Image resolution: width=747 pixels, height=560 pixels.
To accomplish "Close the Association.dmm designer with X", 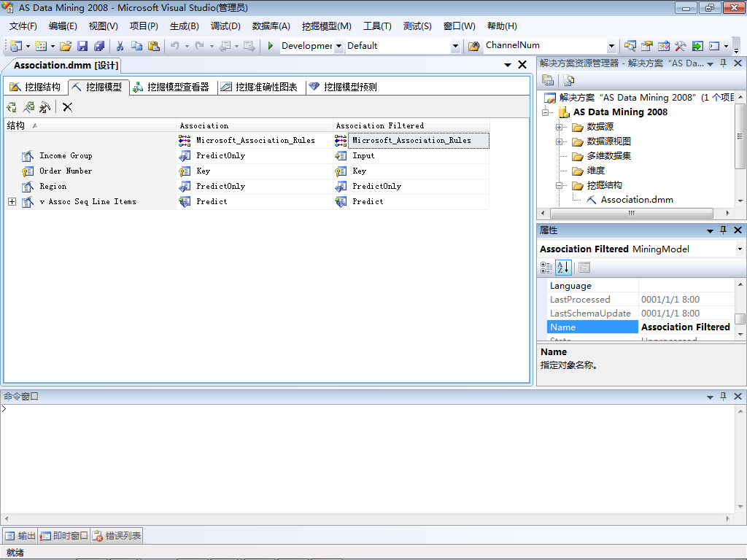I will (522, 65).
